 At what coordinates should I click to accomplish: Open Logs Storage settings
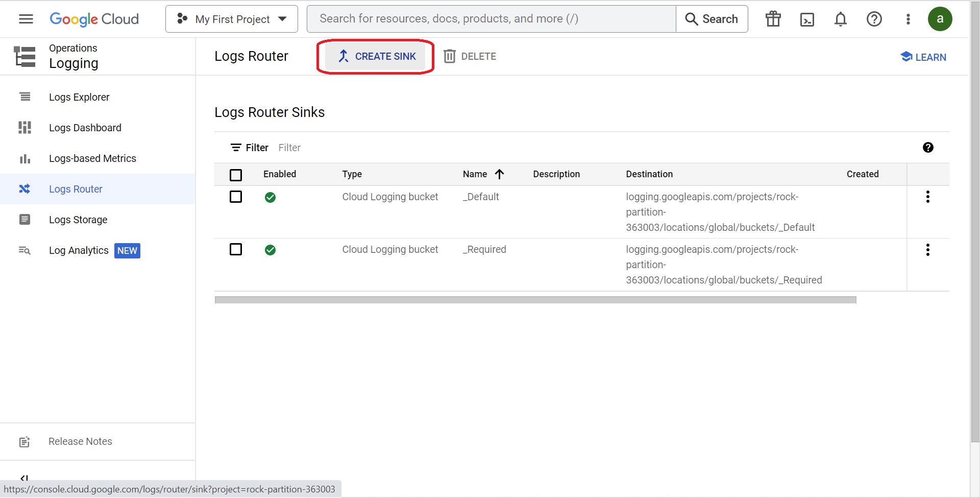pyautogui.click(x=78, y=220)
